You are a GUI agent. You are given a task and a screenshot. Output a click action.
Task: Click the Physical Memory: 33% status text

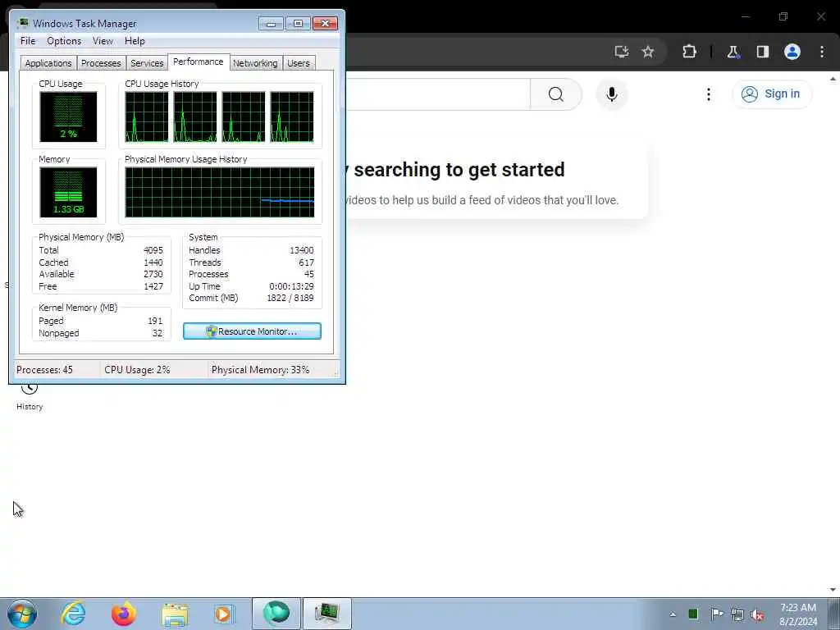click(x=260, y=370)
